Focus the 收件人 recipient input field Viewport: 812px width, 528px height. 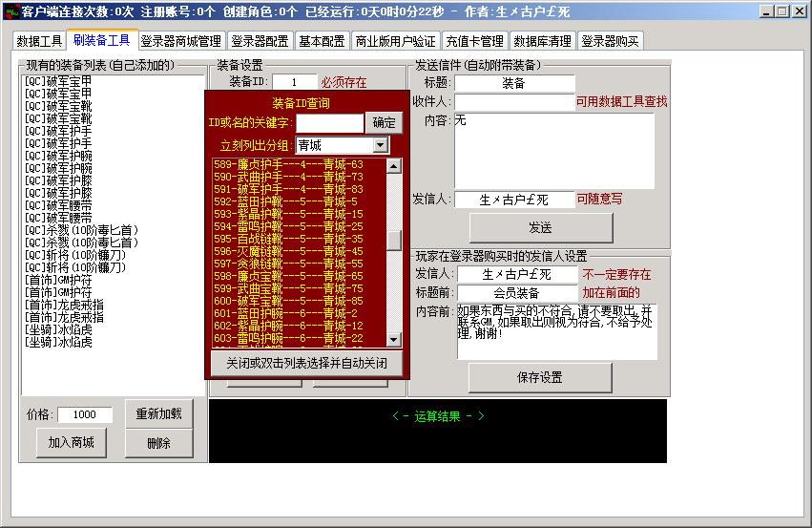click(x=514, y=102)
